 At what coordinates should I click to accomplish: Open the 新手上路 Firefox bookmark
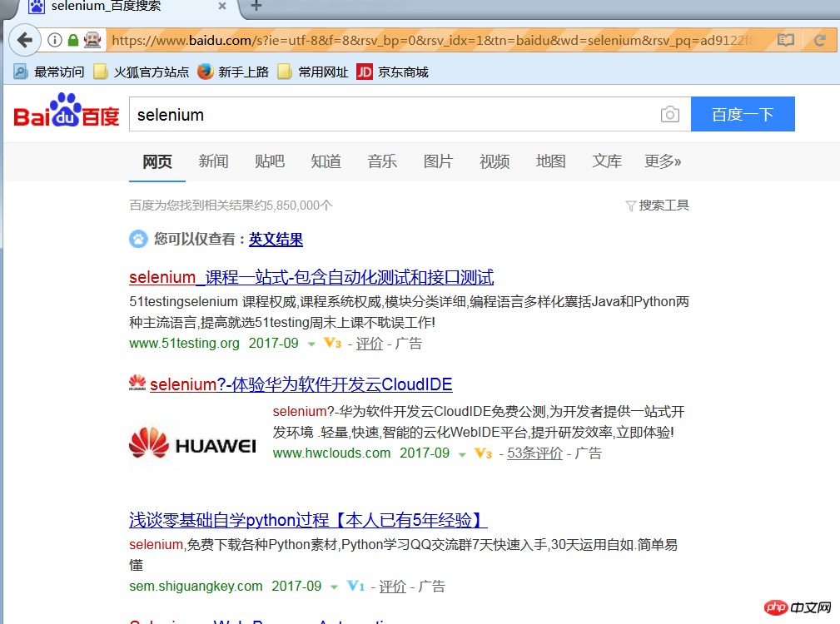coord(232,72)
